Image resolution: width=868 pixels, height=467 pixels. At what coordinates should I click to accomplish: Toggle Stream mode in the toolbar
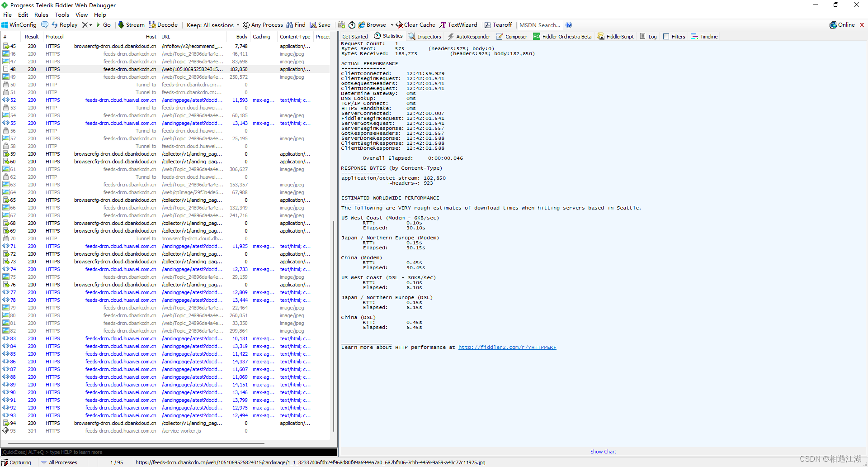(x=131, y=24)
